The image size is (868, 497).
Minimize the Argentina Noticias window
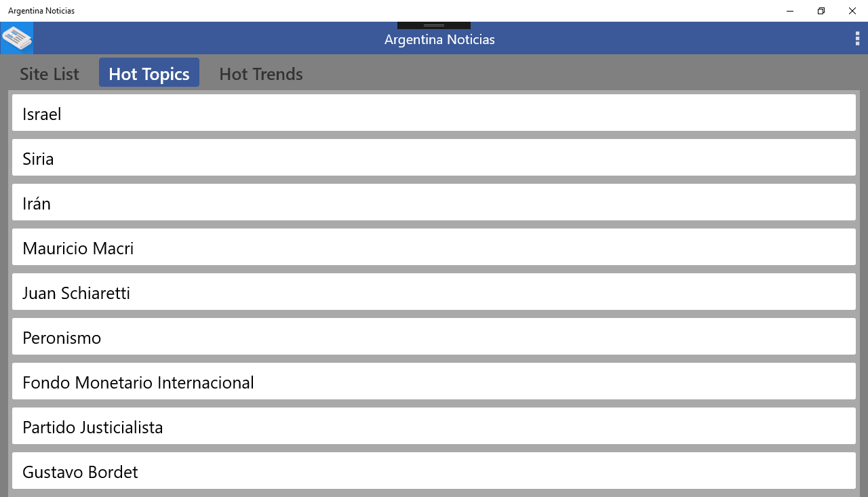pyautogui.click(x=790, y=11)
